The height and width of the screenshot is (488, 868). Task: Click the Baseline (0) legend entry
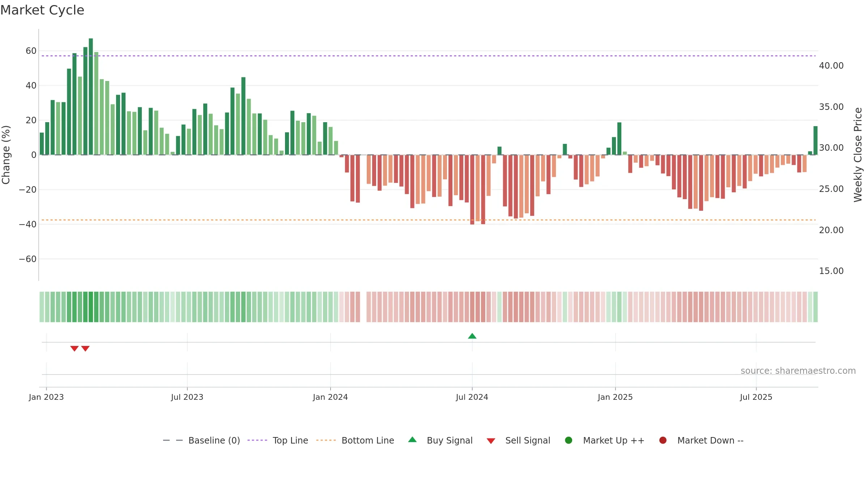click(201, 440)
